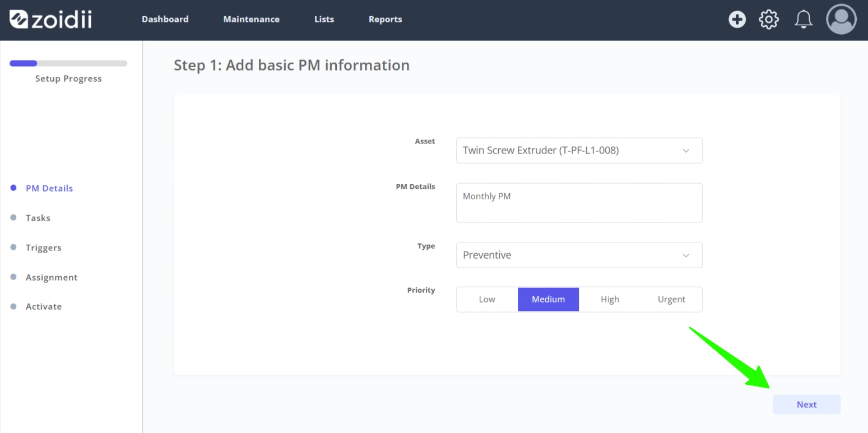This screenshot has height=433, width=868.
Task: Go to Tasks step in sidebar
Action: coord(38,218)
